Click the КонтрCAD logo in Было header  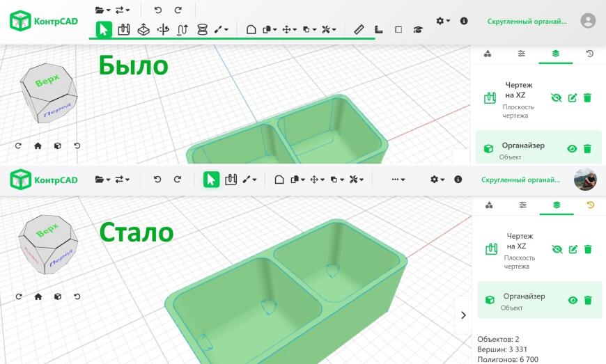(44, 21)
